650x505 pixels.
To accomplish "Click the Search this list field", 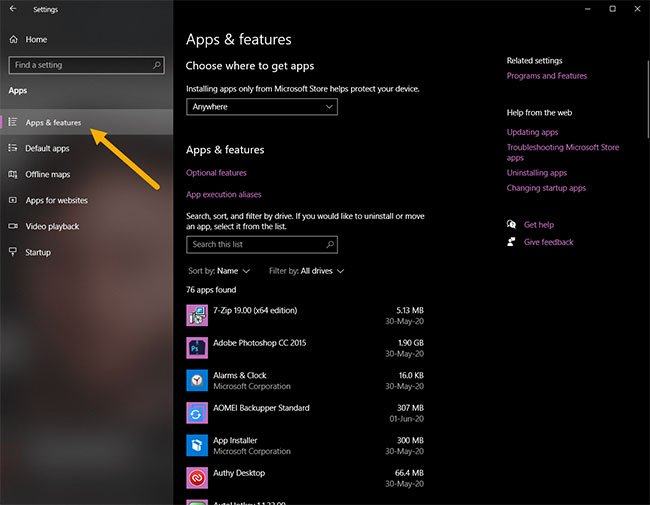I will pyautogui.click(x=261, y=244).
